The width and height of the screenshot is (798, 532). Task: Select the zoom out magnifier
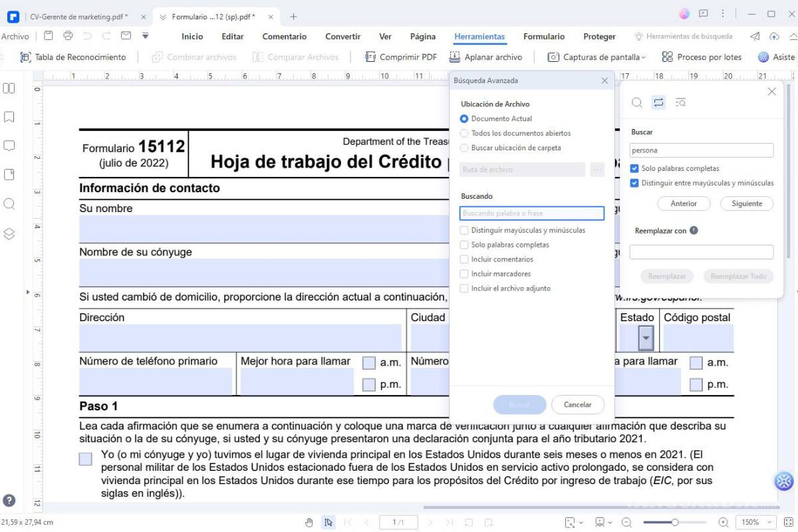[x=626, y=522]
